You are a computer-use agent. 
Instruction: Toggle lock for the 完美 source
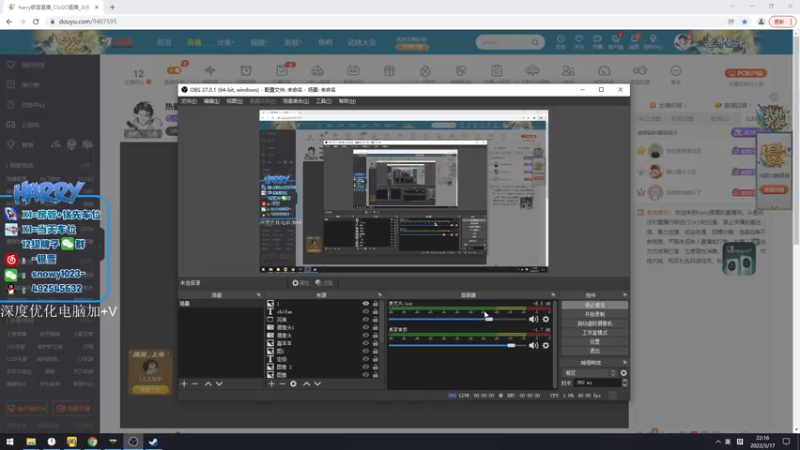click(376, 319)
